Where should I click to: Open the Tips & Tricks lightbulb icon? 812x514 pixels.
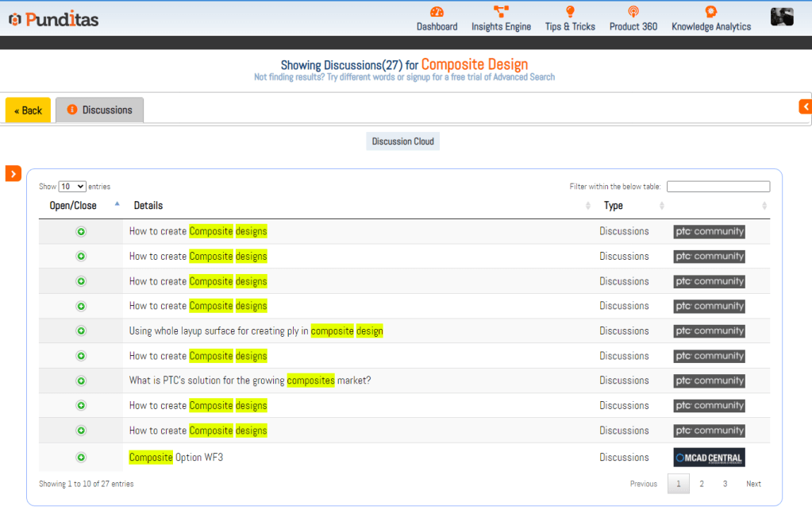(570, 12)
